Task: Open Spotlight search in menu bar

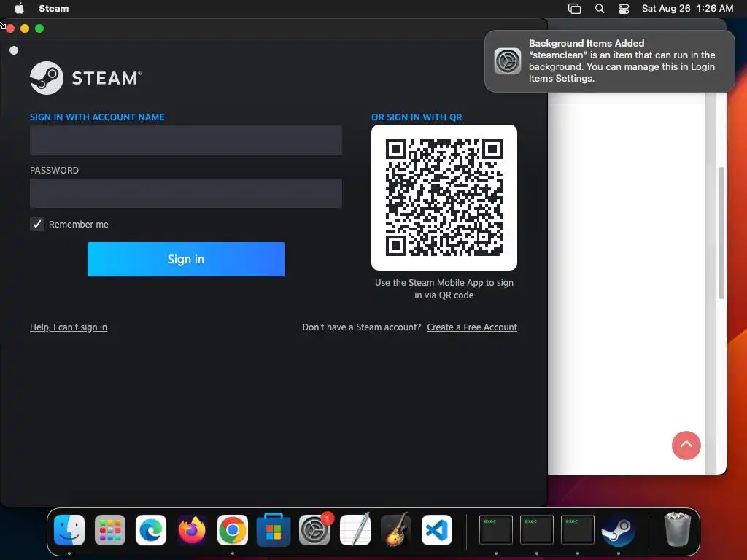Action: 600,9
